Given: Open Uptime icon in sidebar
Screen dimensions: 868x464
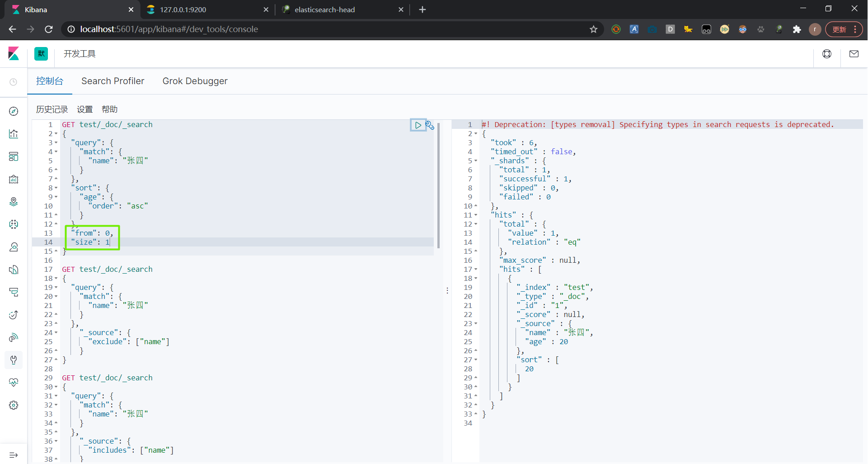Looking at the screenshot, I should [x=14, y=315].
